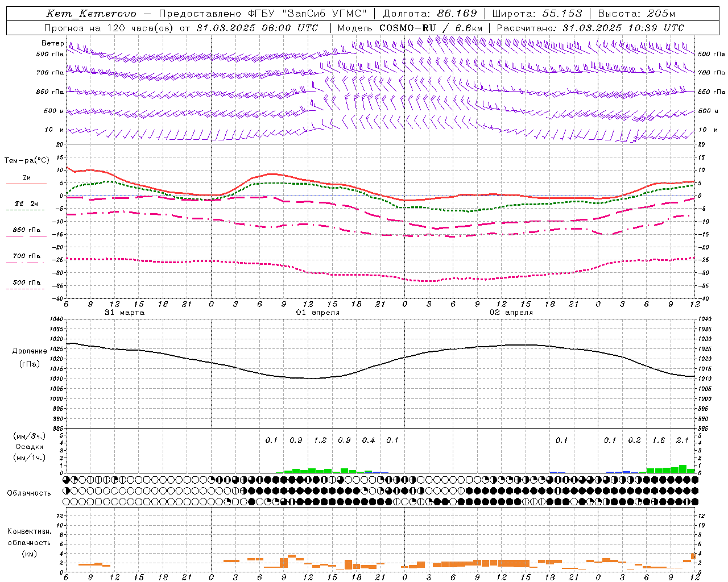728x582 pixels.
Task: Click the "1.2" precipitation amount value
Action: (320, 440)
